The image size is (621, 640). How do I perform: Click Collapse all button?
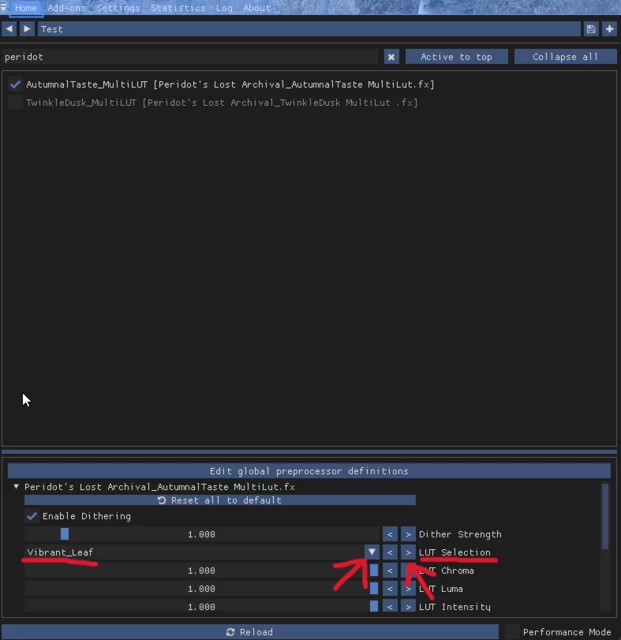(565, 57)
